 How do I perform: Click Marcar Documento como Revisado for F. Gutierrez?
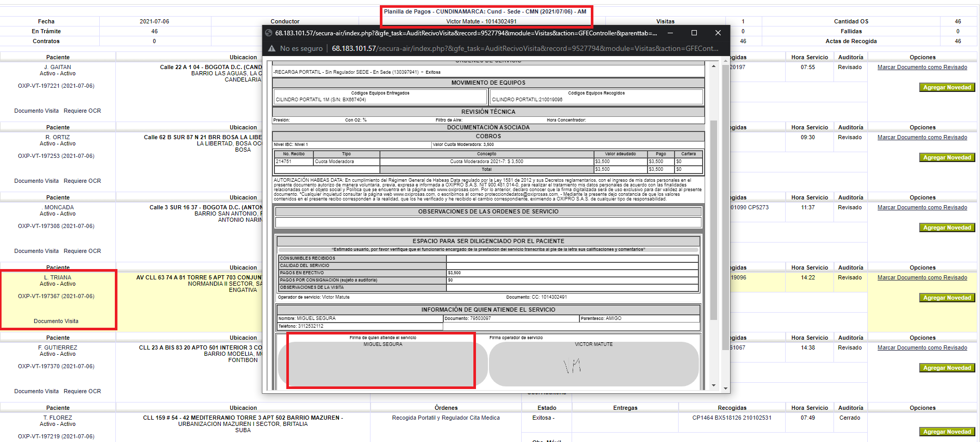point(922,347)
